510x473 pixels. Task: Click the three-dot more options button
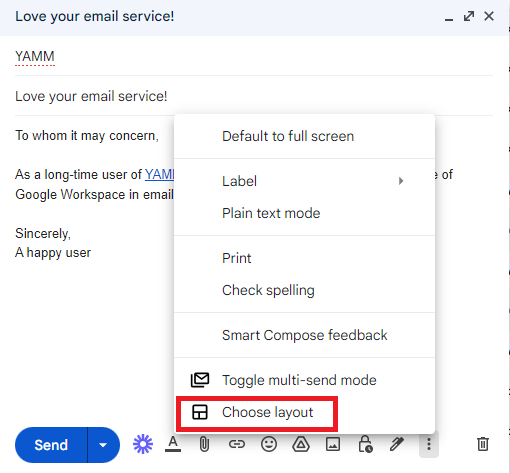(x=429, y=444)
